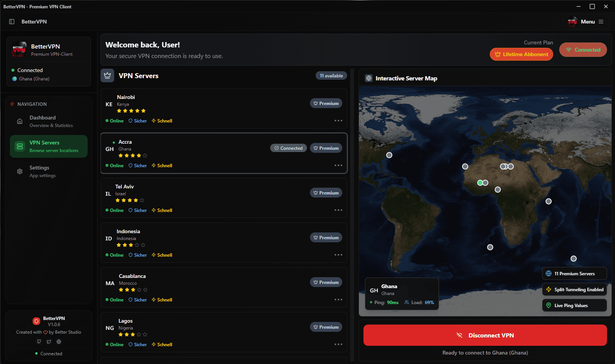Click the Premium badge on Tel Aviv
The image size is (615, 364).
pos(326,193)
